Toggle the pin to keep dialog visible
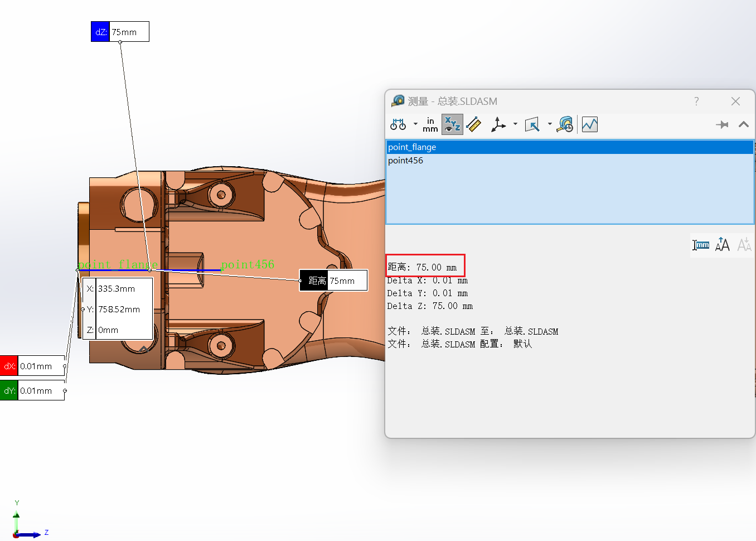 point(722,124)
